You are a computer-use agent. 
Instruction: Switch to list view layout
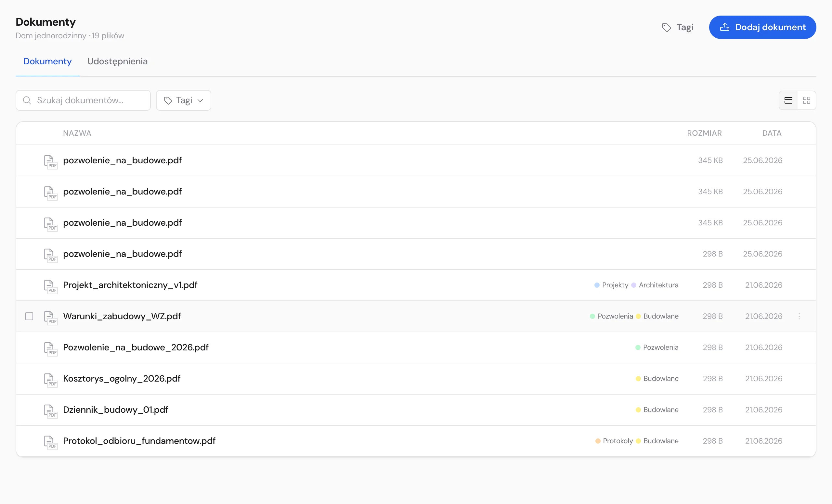pyautogui.click(x=788, y=100)
